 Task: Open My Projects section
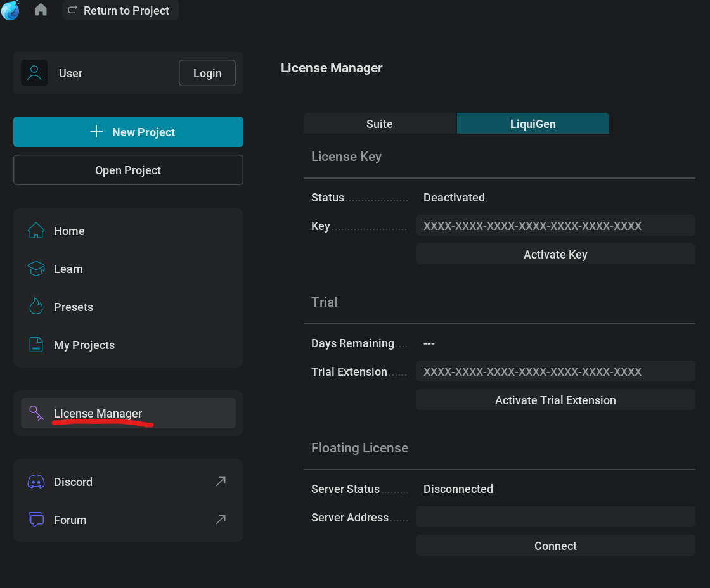point(128,345)
